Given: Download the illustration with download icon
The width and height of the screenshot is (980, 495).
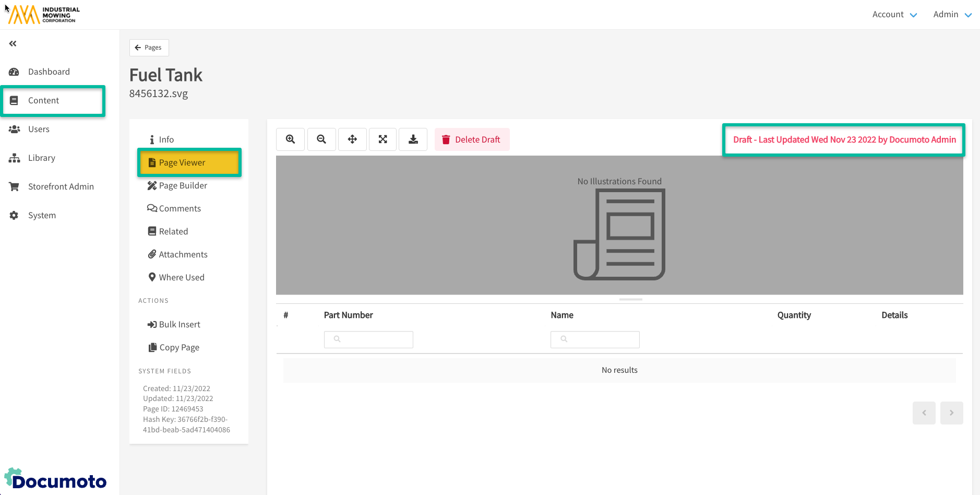Looking at the screenshot, I should coord(413,139).
